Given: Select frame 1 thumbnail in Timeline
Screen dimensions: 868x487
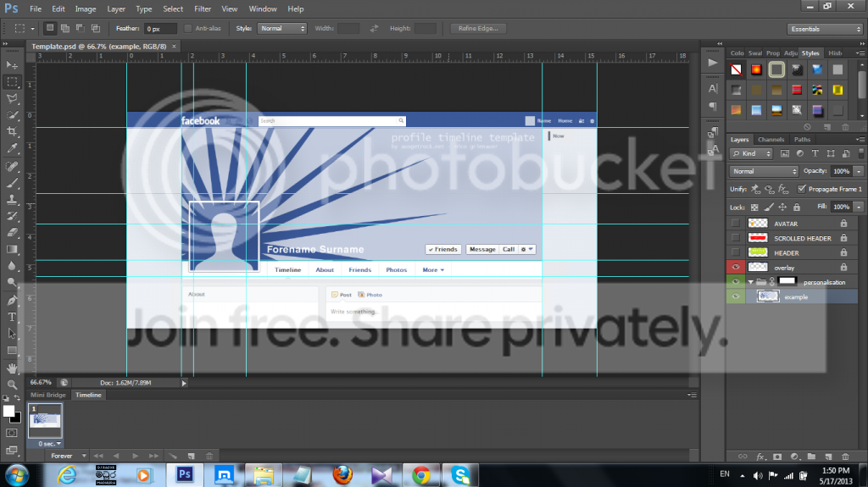Looking at the screenshot, I should coord(45,421).
